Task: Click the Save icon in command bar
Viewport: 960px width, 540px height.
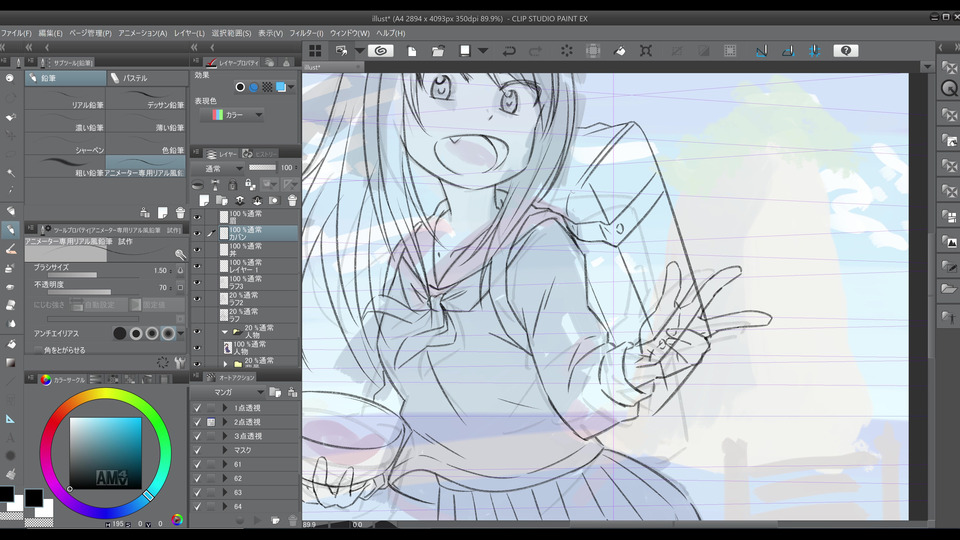Action: (465, 51)
